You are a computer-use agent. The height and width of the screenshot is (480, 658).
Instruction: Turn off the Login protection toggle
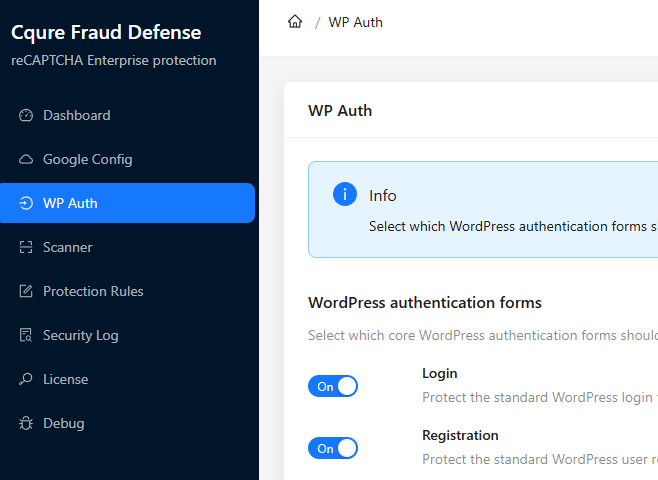click(x=333, y=386)
